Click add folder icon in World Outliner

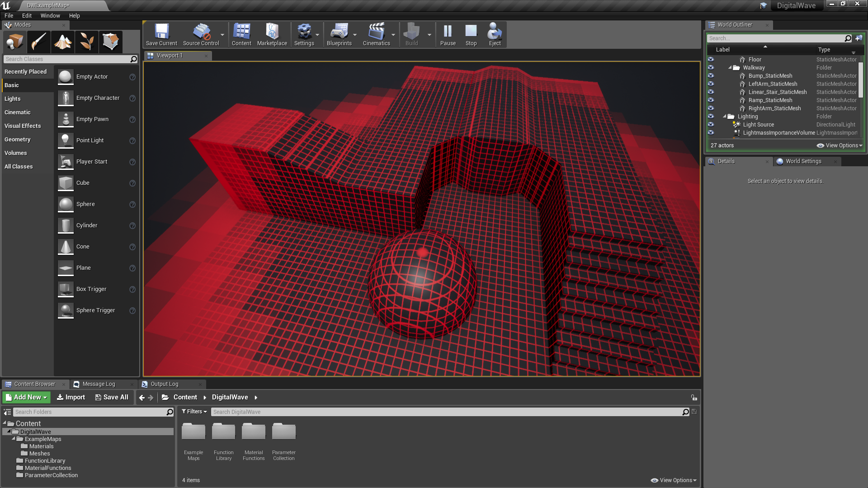click(x=859, y=38)
